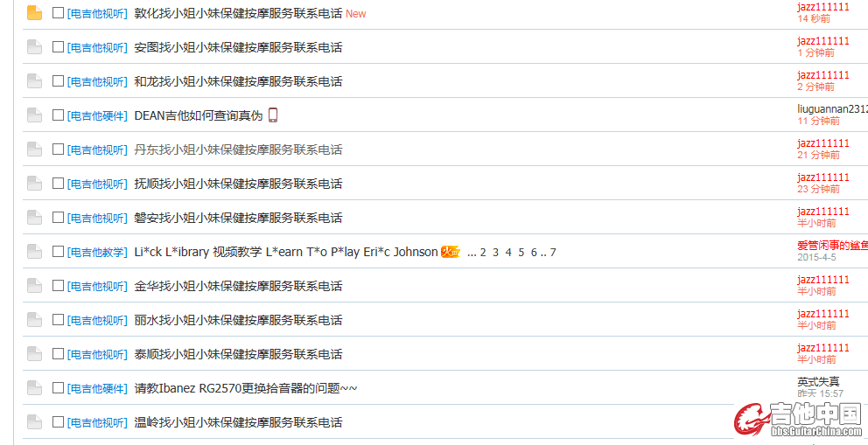This screenshot has height=445, width=868.
Task: Click thread icon beside Lick Library post
Action: point(34,252)
